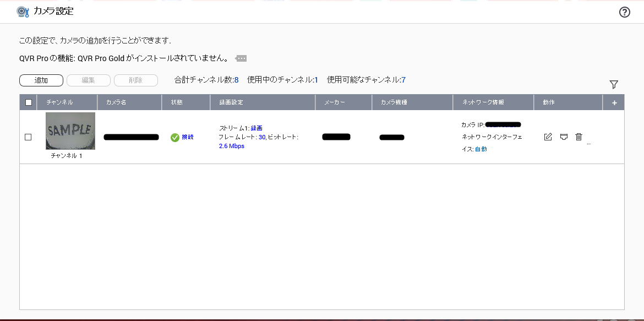Tick the Channel 1 row checkbox
The height and width of the screenshot is (321, 644).
[28, 137]
